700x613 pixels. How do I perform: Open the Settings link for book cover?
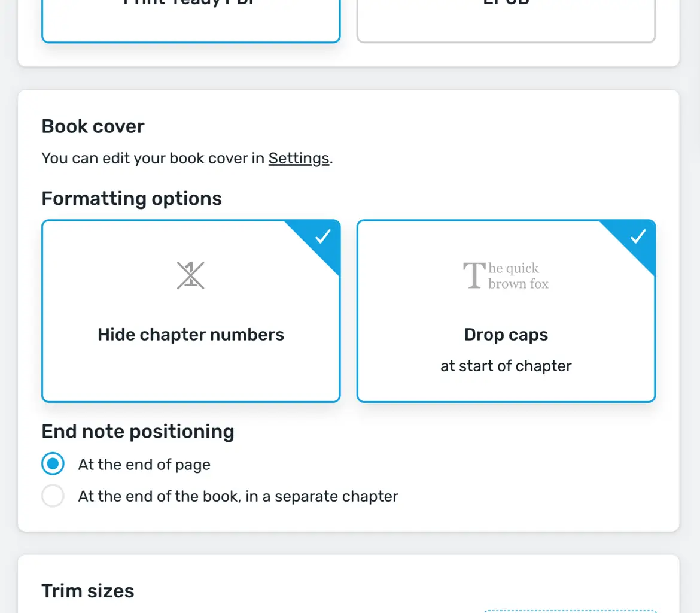pos(299,159)
